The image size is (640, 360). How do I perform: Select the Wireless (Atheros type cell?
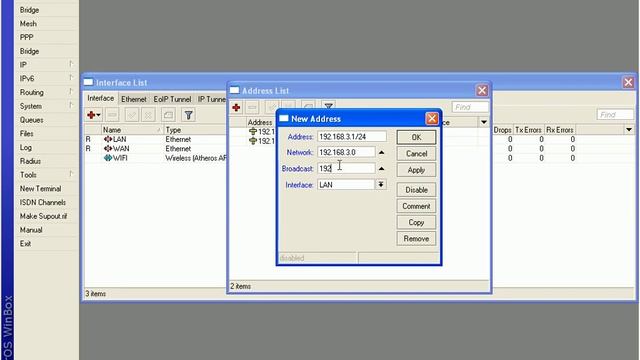pos(195,158)
